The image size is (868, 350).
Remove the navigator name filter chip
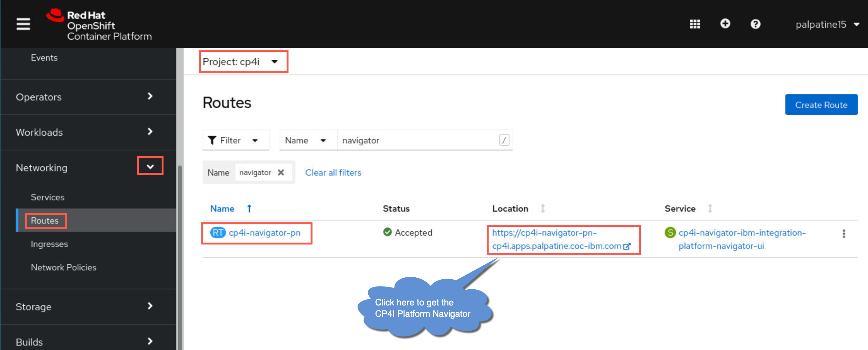(281, 173)
